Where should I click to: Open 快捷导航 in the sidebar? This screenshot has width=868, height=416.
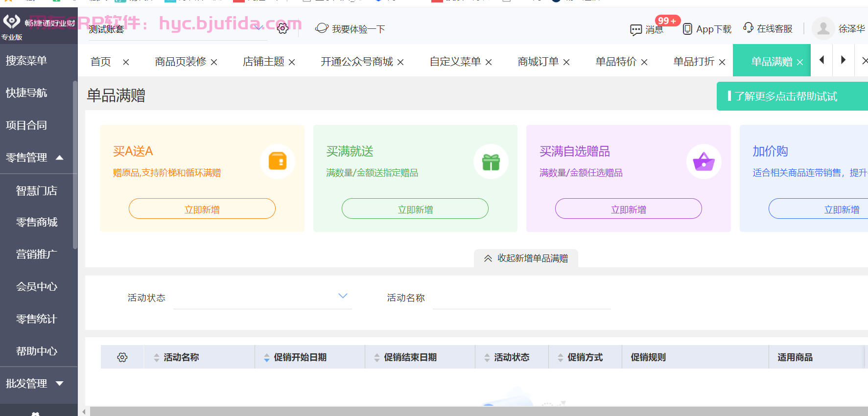pos(26,93)
